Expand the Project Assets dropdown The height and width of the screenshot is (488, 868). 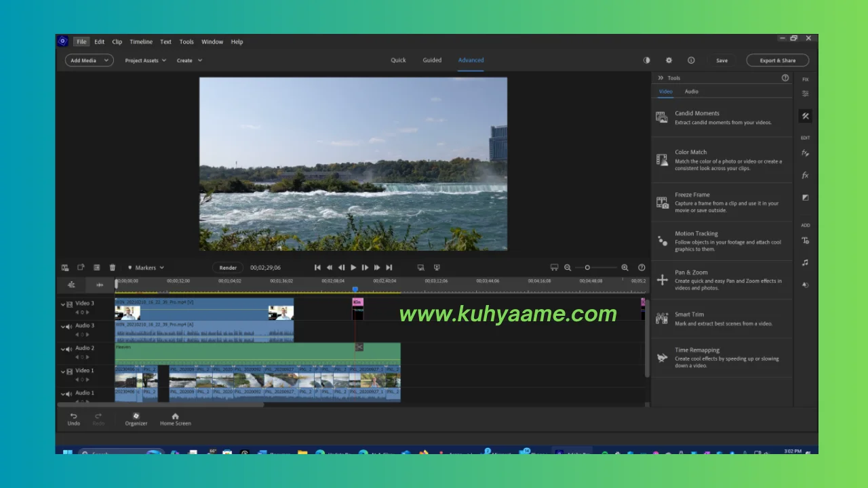pyautogui.click(x=145, y=60)
